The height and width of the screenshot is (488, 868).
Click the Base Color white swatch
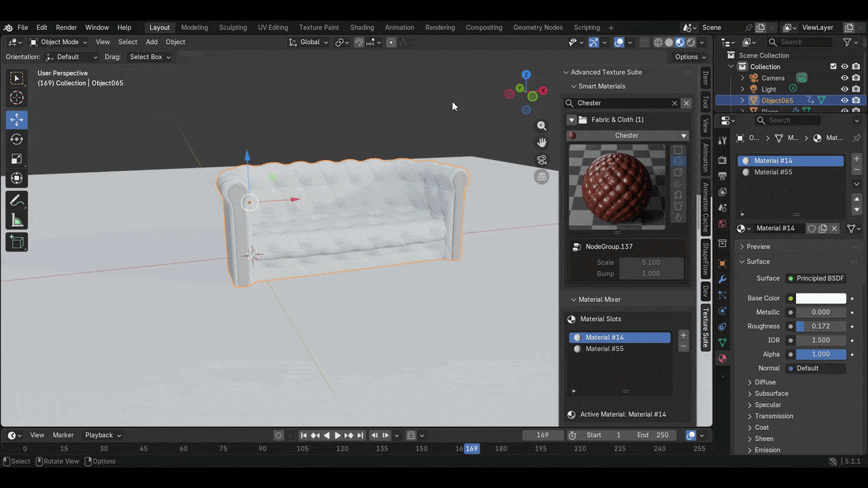point(821,298)
